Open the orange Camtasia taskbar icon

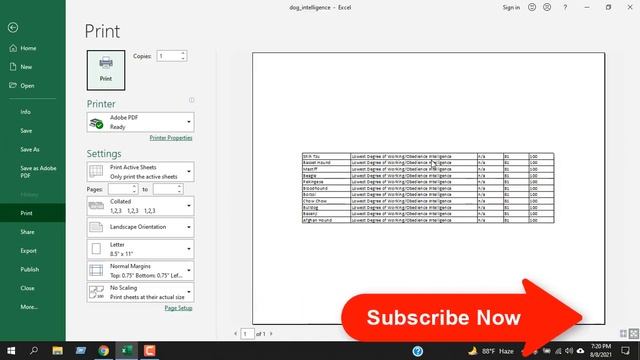click(x=150, y=351)
